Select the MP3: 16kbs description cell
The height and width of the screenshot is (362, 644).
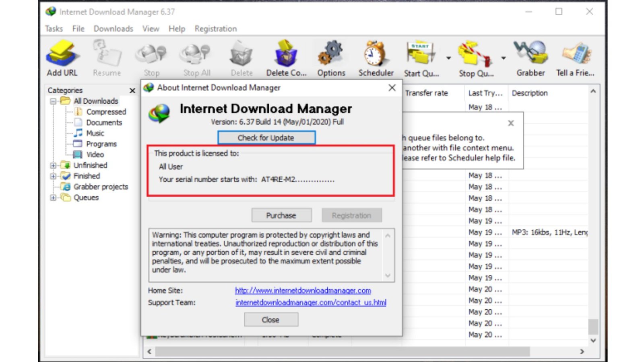click(x=549, y=232)
